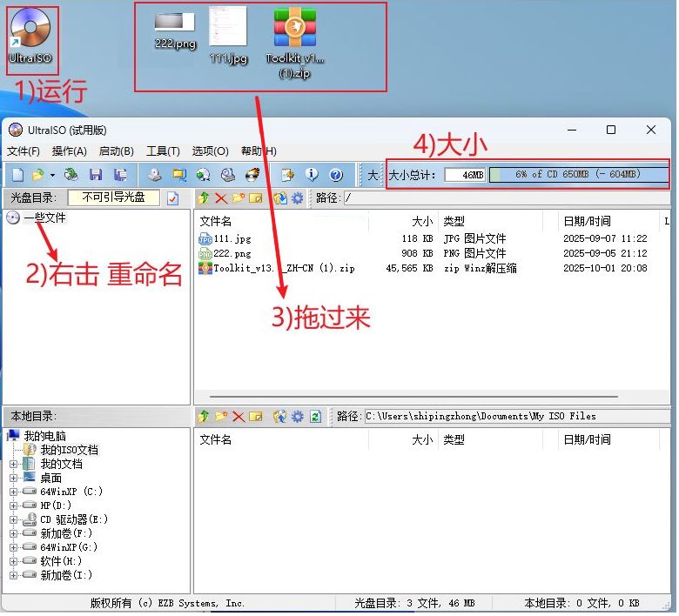Image resolution: width=679 pixels, height=616 pixels.
Task: Expand the 64WinXP (C:) drive node
Action: 13,492
